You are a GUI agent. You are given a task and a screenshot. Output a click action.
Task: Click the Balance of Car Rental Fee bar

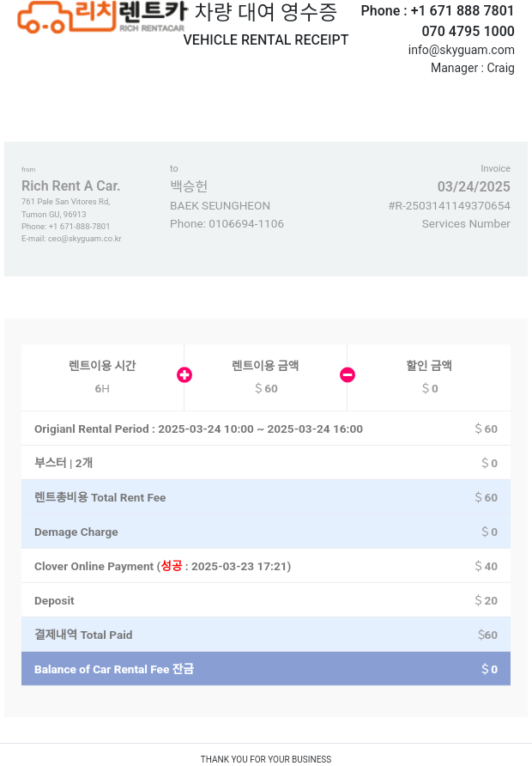[266, 669]
